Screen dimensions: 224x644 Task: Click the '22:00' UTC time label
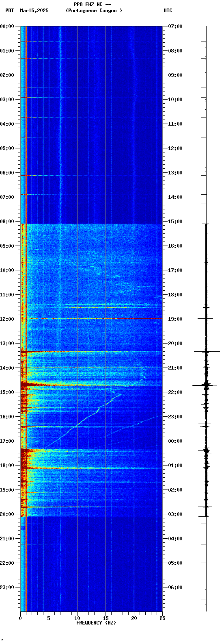[175, 392]
